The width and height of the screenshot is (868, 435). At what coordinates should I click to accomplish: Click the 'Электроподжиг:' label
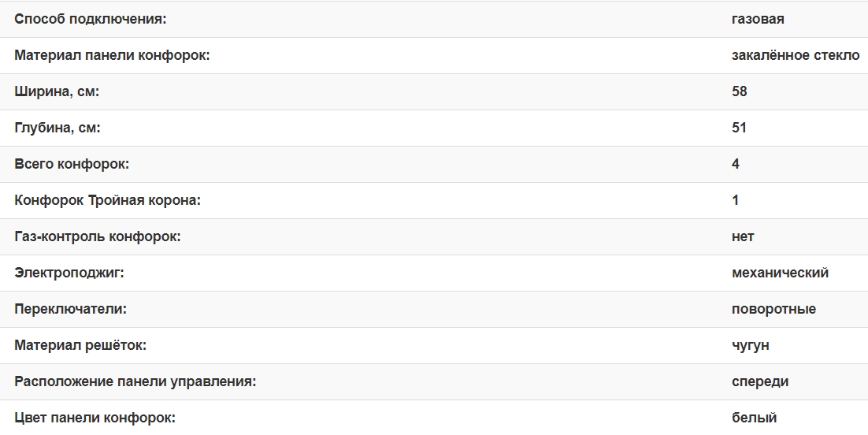[x=69, y=273]
